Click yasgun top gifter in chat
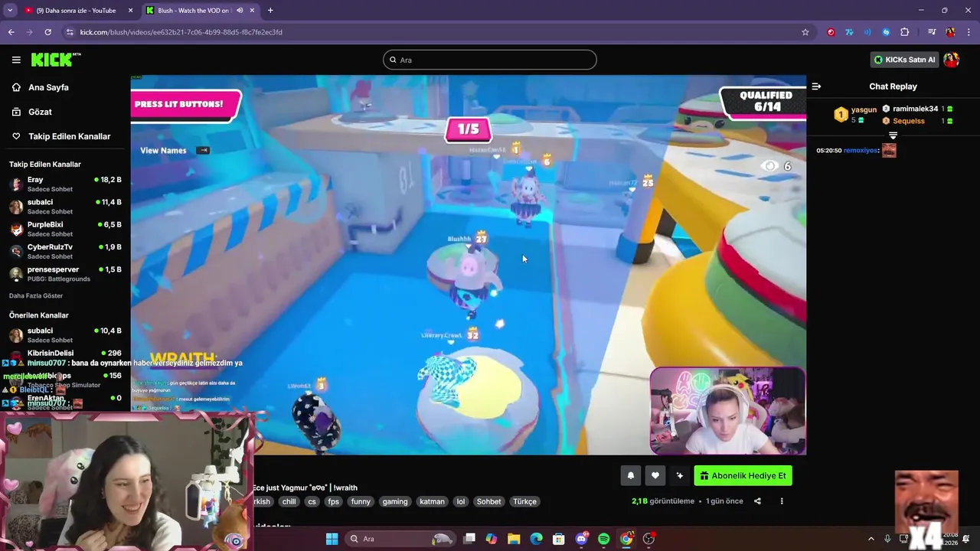This screenshot has width=980, height=551. [x=864, y=109]
